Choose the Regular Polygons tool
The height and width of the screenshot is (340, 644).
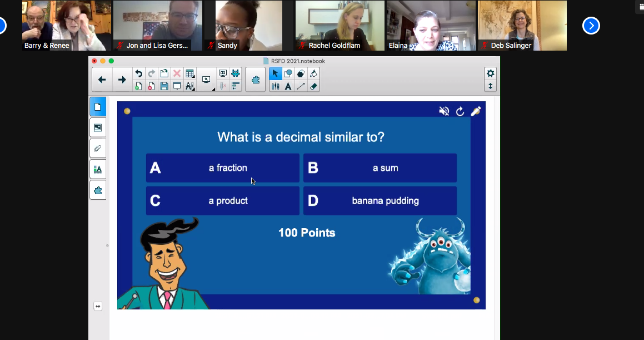click(301, 73)
